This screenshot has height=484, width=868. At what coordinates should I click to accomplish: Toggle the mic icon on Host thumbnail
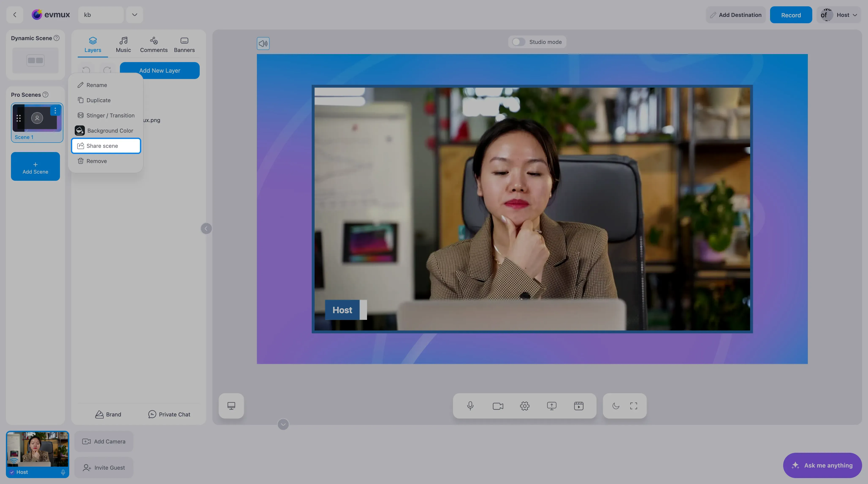[63, 472]
